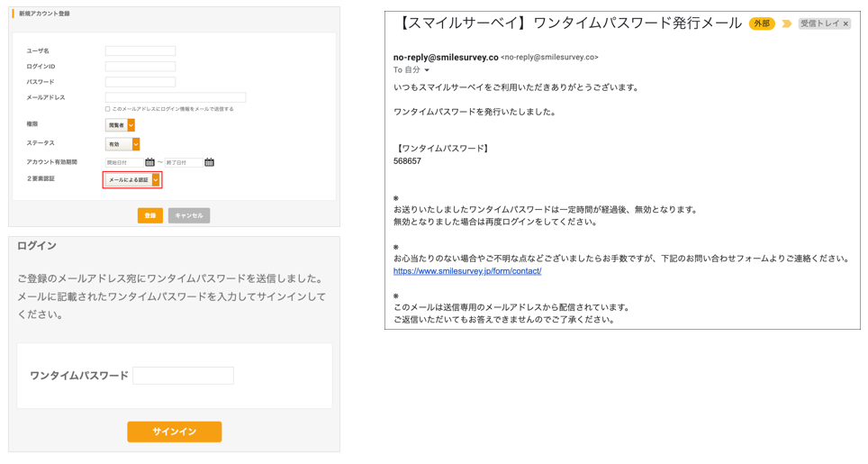The image size is (868, 464).
Task: Click the gray キャンセル button
Action: 189,215
